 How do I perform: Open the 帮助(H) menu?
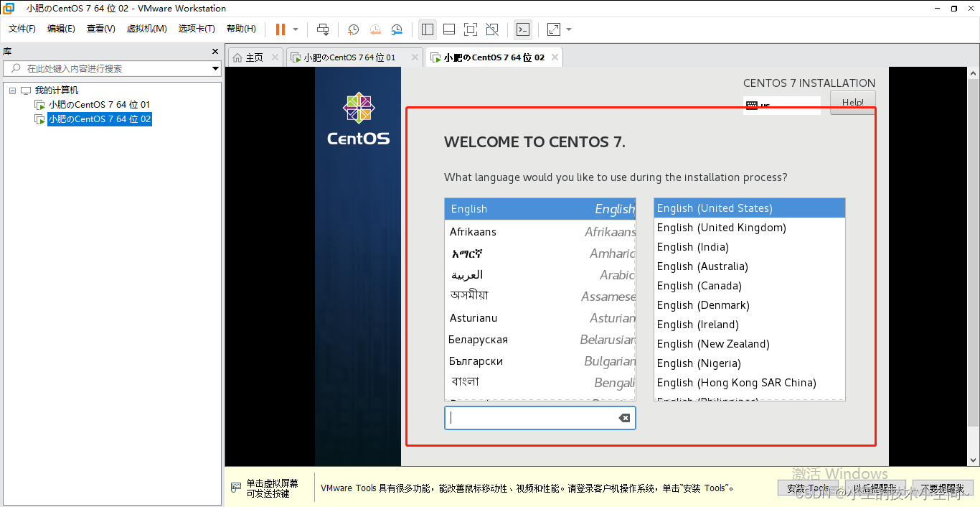coord(241,29)
